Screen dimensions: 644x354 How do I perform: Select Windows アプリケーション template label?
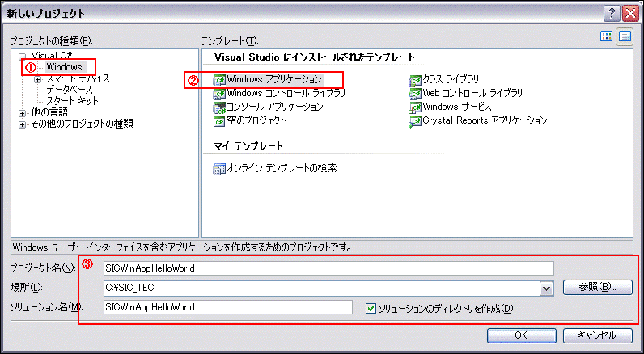pos(274,79)
